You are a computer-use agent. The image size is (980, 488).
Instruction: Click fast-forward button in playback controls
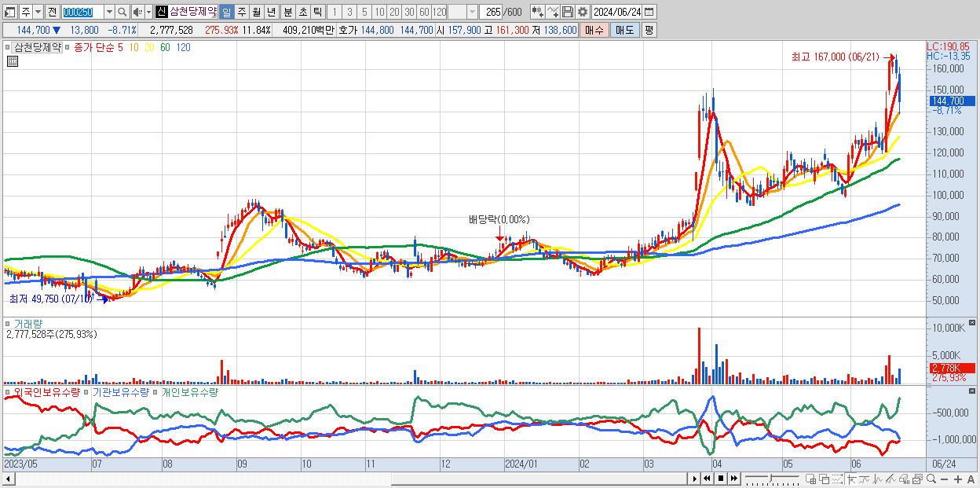coord(733,479)
